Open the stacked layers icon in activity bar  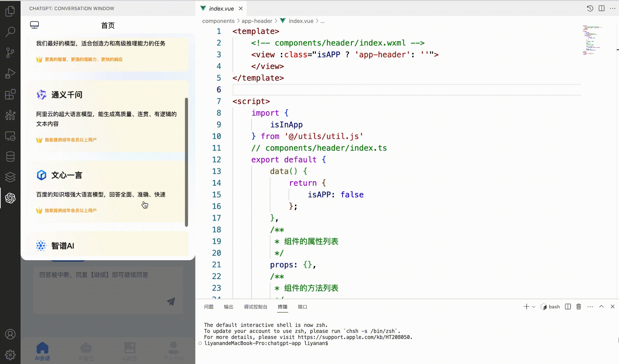(x=10, y=177)
